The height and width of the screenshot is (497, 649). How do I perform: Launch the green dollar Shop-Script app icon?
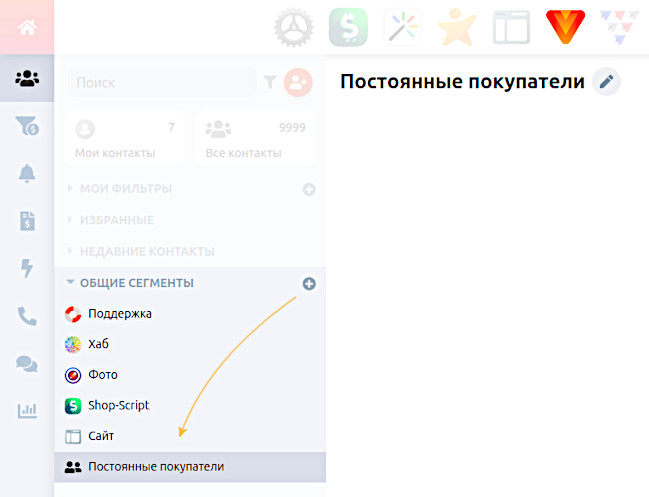348,27
